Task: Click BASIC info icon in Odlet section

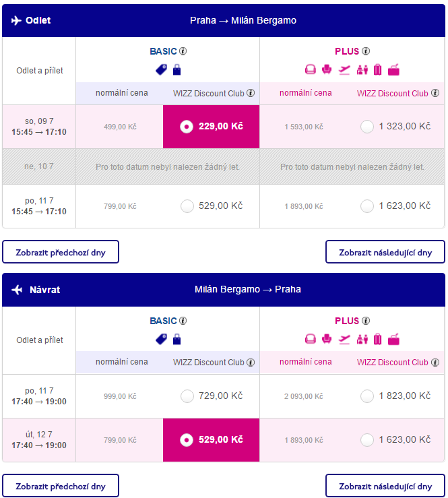Action: (183, 51)
